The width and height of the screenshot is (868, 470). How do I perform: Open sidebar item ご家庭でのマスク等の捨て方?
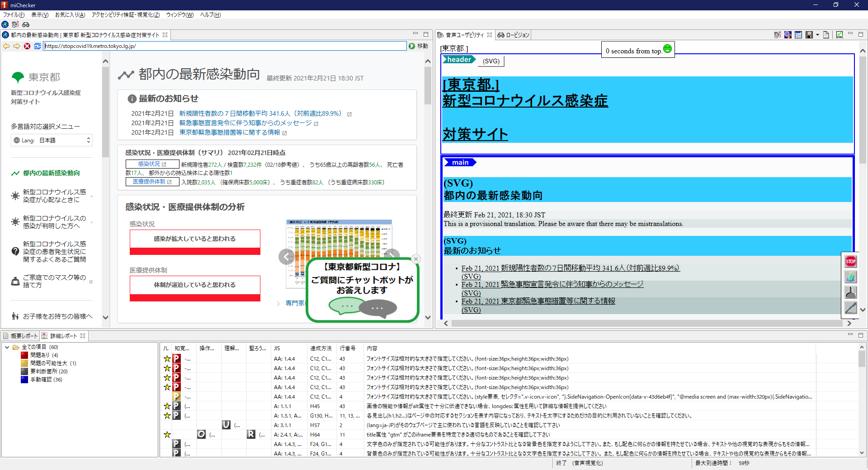pyautogui.click(x=52, y=281)
